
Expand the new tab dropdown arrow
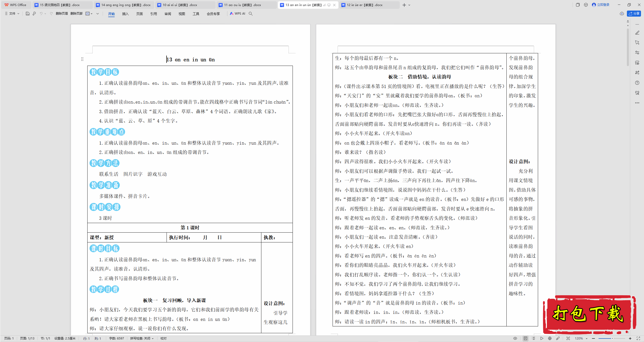[x=409, y=5]
